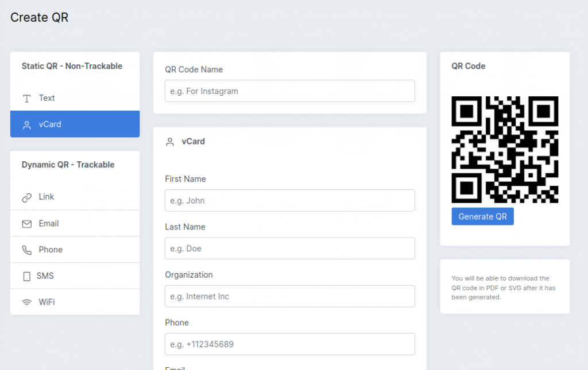Focus the Phone number input field

pyautogui.click(x=290, y=344)
